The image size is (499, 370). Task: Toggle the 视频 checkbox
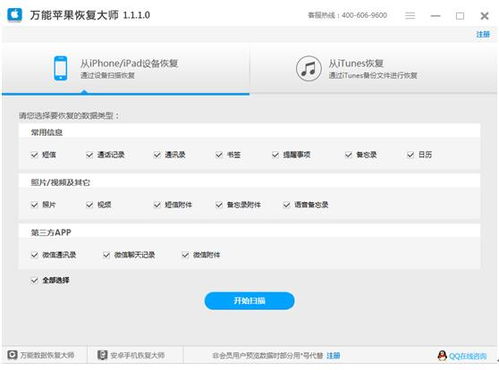point(89,205)
